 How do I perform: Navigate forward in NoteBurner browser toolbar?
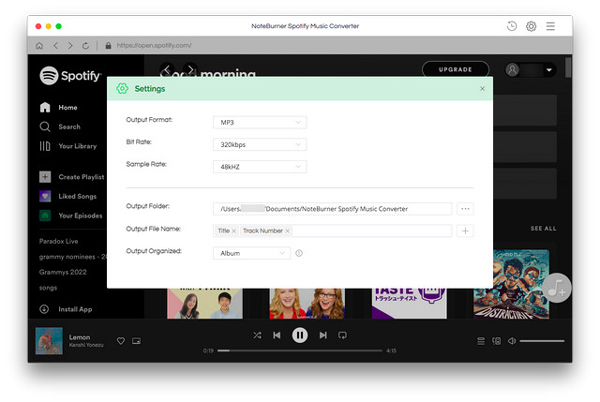[70, 46]
